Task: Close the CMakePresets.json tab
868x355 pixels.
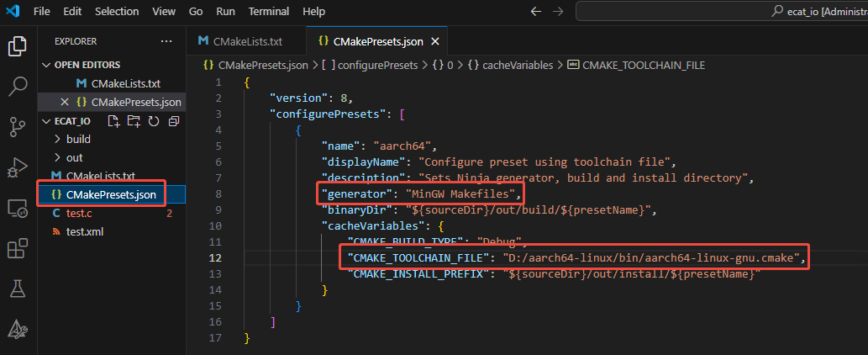Action: pyautogui.click(x=435, y=41)
